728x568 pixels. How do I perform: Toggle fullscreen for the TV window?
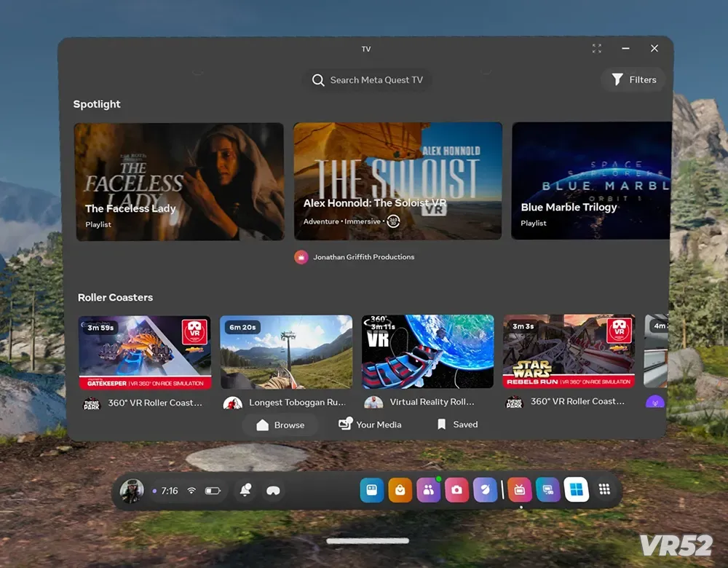pos(597,48)
